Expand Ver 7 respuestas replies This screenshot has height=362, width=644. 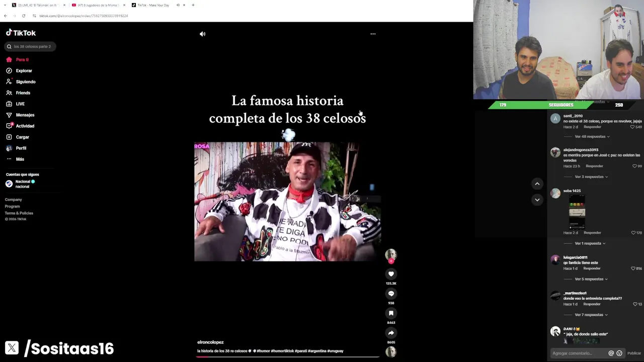[591, 315]
